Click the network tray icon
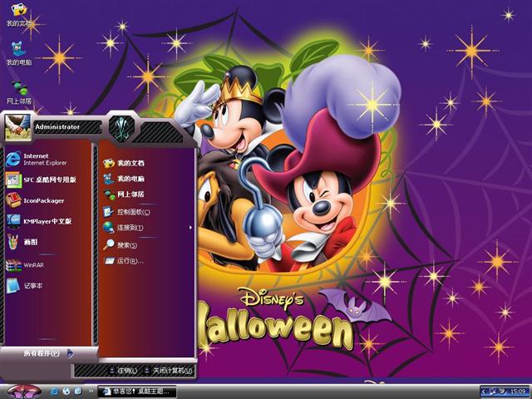532x399 pixels. (x=492, y=392)
